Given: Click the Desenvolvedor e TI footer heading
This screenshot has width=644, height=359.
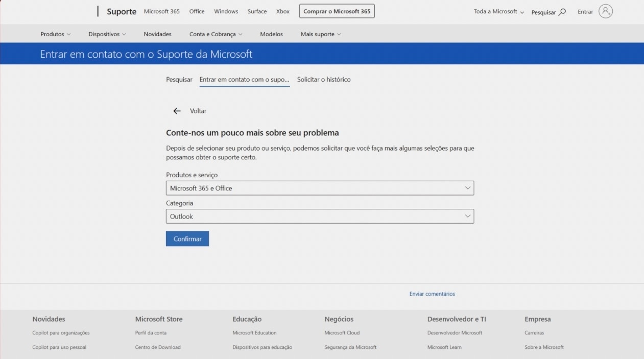Looking at the screenshot, I should click(457, 319).
